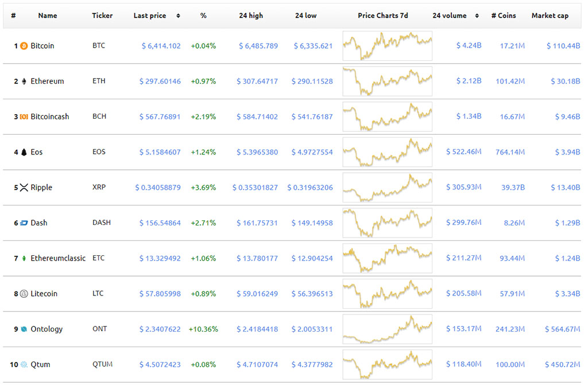The height and width of the screenshot is (385, 588).
Task: Open the Dash name link
Action: pyautogui.click(x=39, y=223)
